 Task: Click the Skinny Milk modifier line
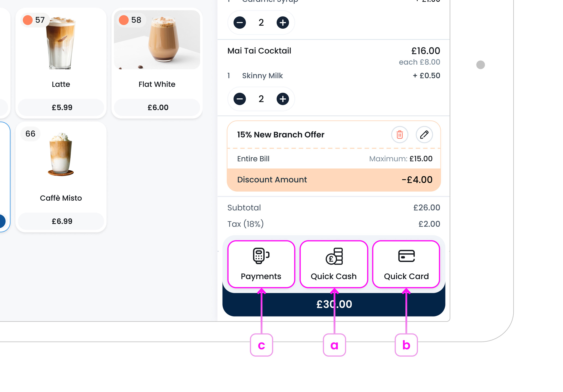click(262, 76)
